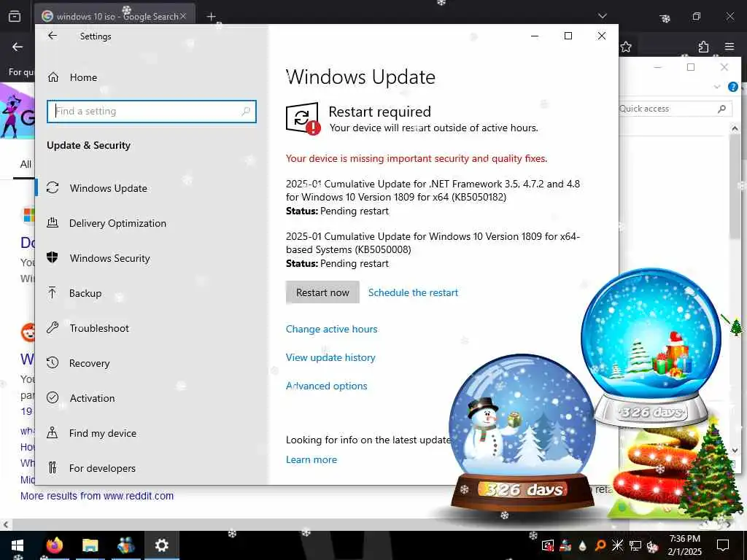Click the For developers tools icon
Image resolution: width=747 pixels, height=560 pixels.
click(53, 467)
